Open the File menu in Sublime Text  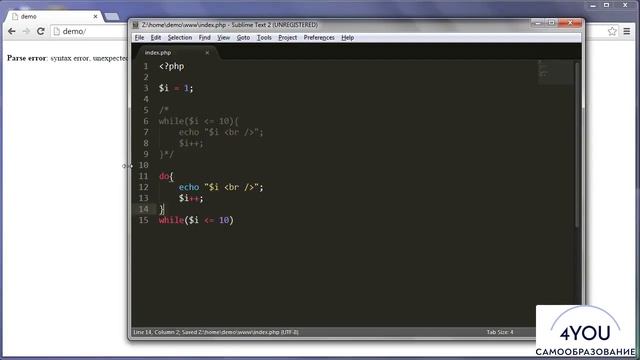[139, 38]
